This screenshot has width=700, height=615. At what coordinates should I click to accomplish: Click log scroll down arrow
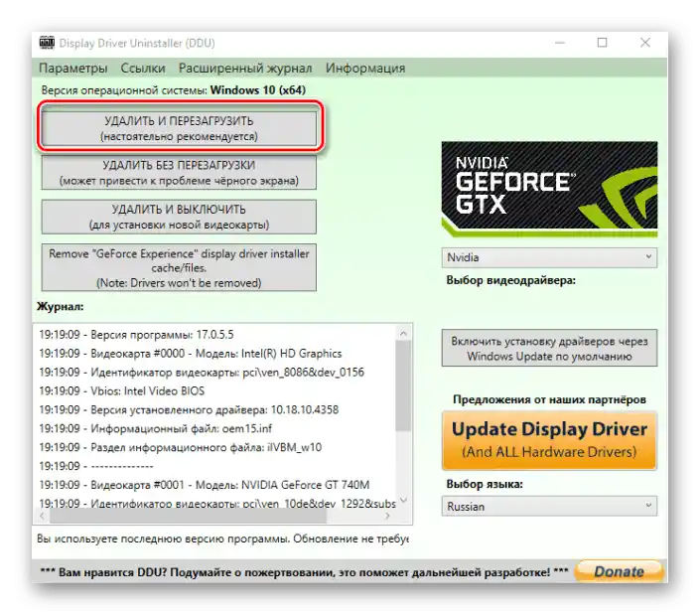point(403,501)
